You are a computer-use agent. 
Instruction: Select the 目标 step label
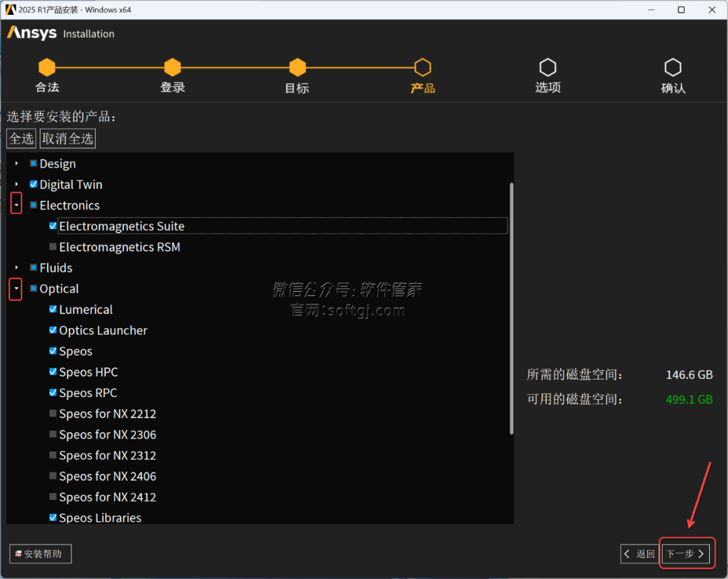click(x=297, y=88)
